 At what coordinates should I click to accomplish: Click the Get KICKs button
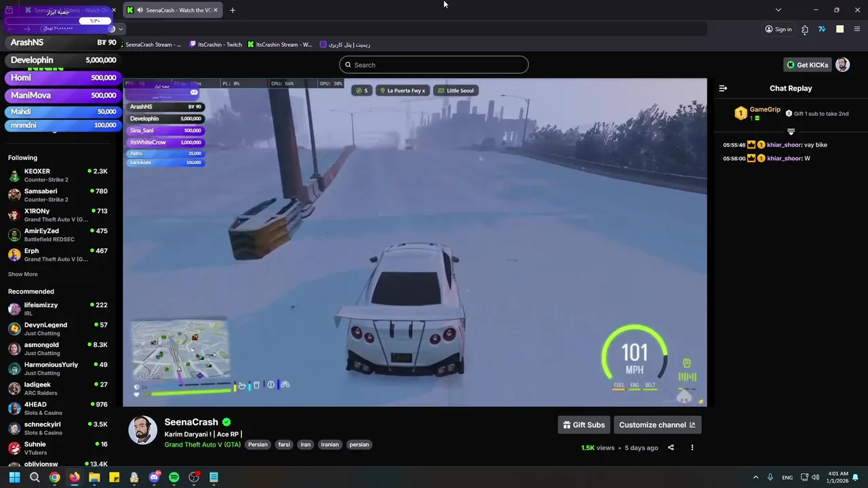(807, 65)
